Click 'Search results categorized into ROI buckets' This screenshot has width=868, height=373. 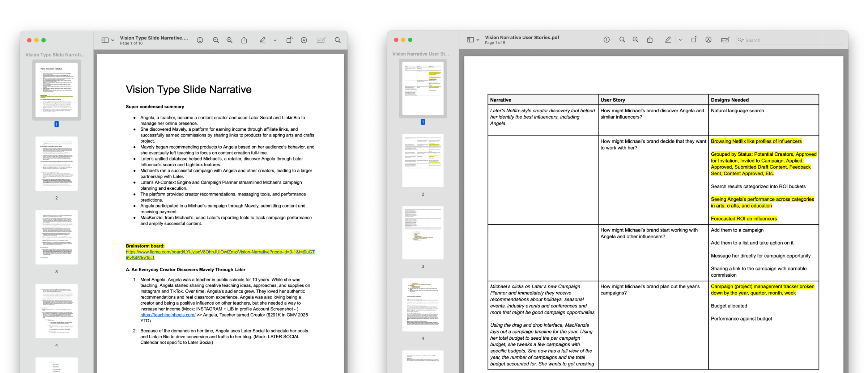758,186
